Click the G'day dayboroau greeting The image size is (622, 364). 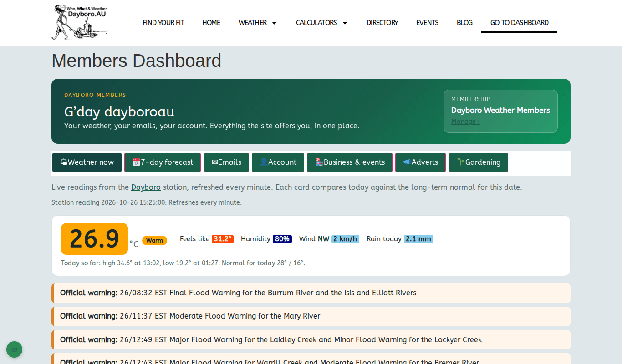119,112
